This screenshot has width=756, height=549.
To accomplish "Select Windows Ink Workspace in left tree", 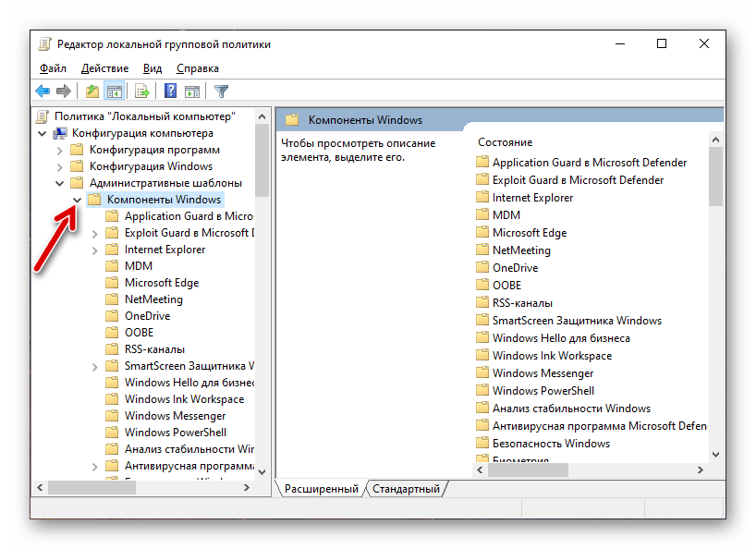I will tap(184, 399).
